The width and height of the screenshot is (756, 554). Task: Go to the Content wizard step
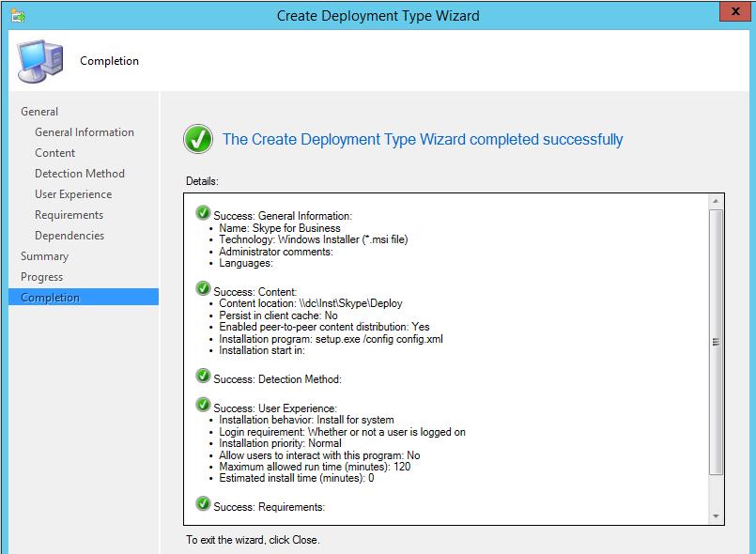pyautogui.click(x=55, y=153)
